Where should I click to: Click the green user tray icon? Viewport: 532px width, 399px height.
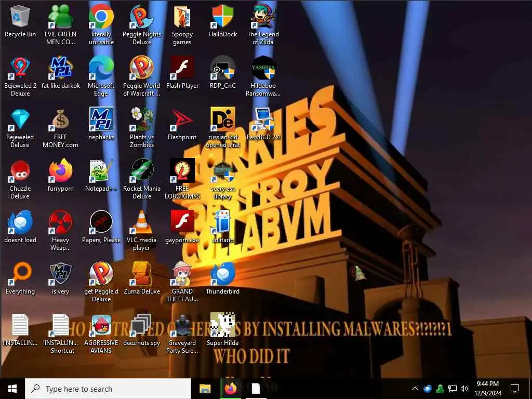tap(440, 389)
